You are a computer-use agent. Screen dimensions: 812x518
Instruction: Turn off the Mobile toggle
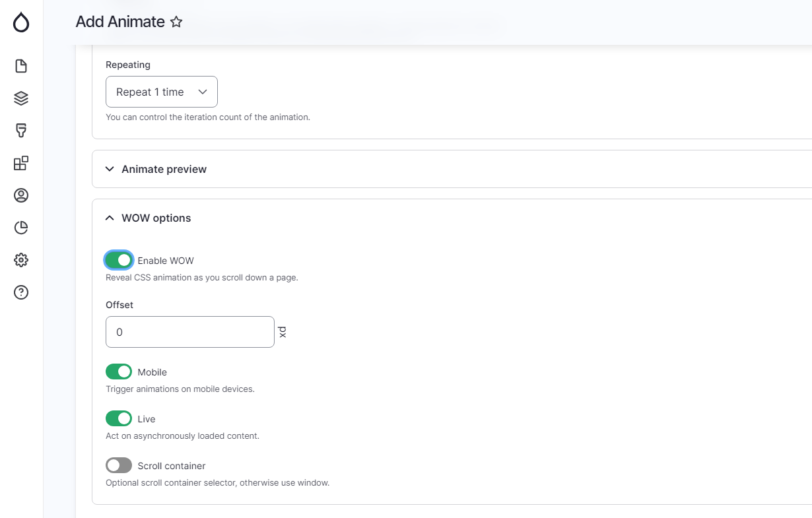coord(119,372)
